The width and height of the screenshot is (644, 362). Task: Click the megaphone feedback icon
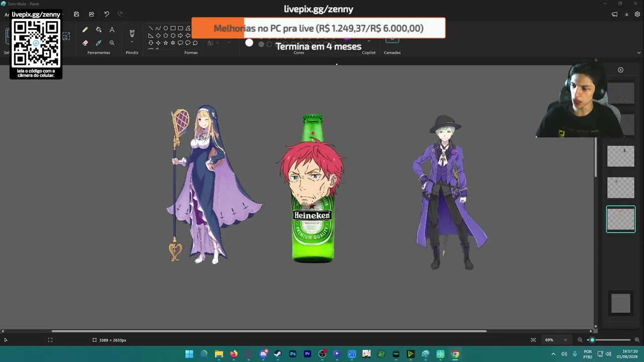click(x=614, y=14)
